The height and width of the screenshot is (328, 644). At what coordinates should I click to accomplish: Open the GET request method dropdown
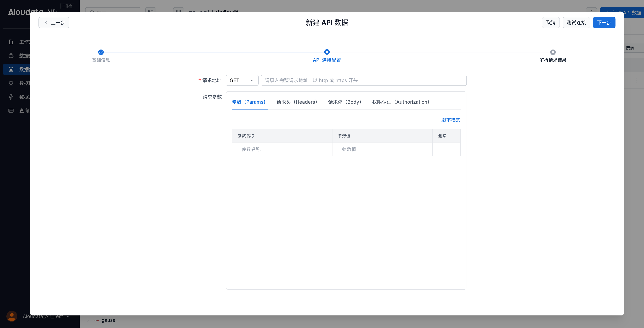242,80
